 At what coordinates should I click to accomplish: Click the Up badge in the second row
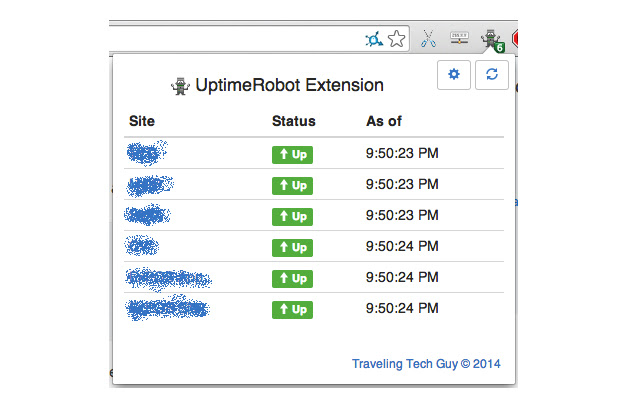(x=292, y=186)
